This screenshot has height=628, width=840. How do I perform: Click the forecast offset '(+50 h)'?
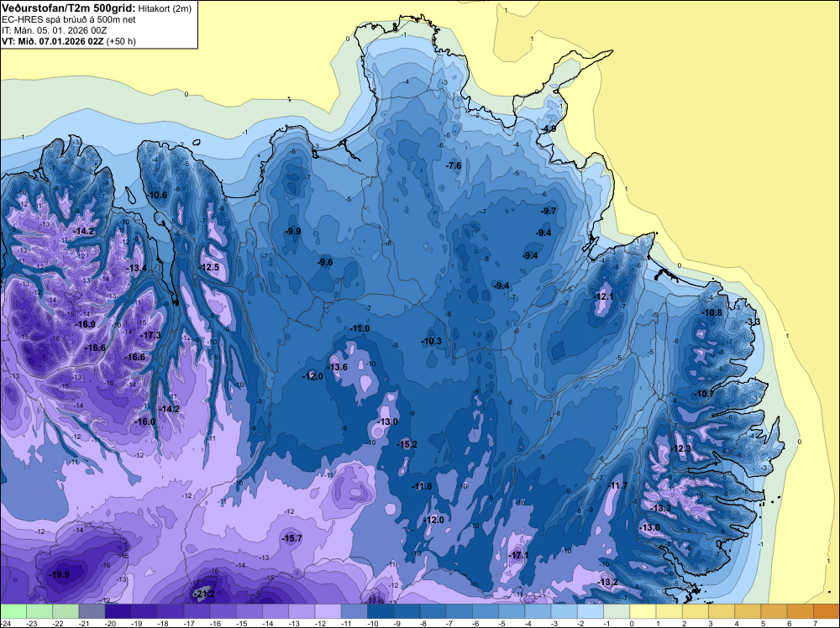point(121,41)
